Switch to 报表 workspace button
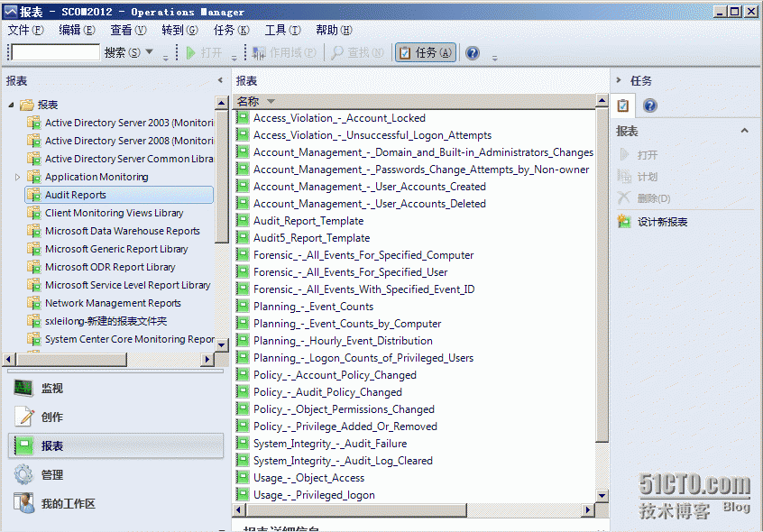763x532 pixels. coord(115,445)
